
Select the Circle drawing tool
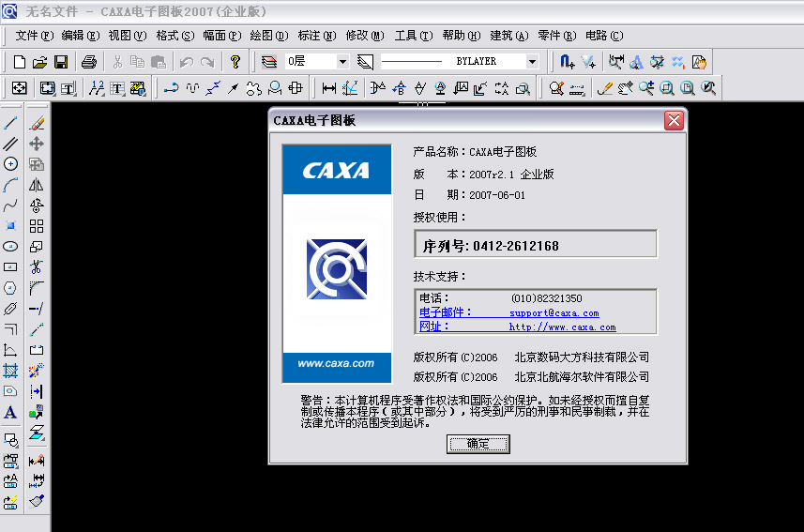click(10, 164)
